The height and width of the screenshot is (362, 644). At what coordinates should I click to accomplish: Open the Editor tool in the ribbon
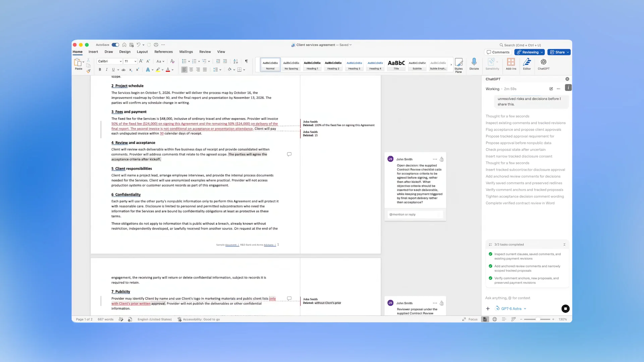point(527,64)
